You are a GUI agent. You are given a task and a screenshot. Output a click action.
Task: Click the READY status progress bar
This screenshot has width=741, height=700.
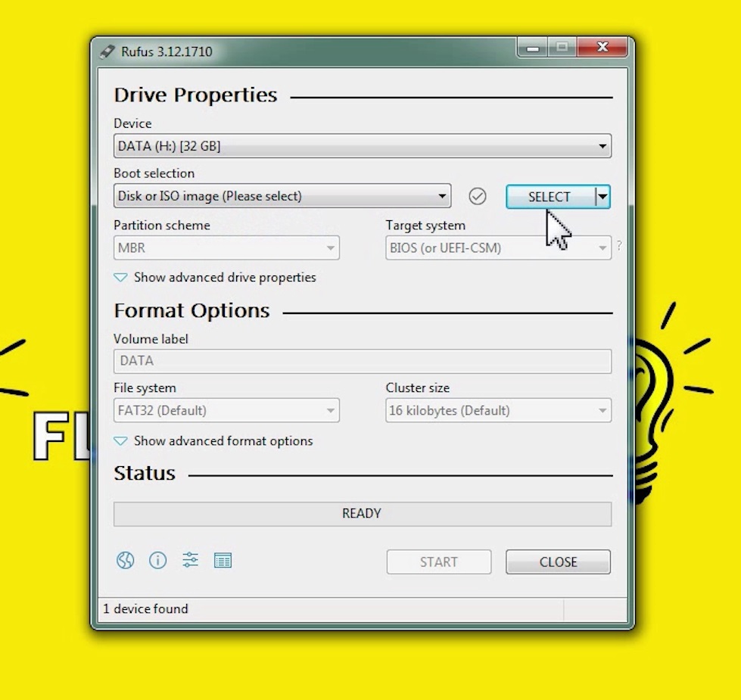click(x=363, y=514)
